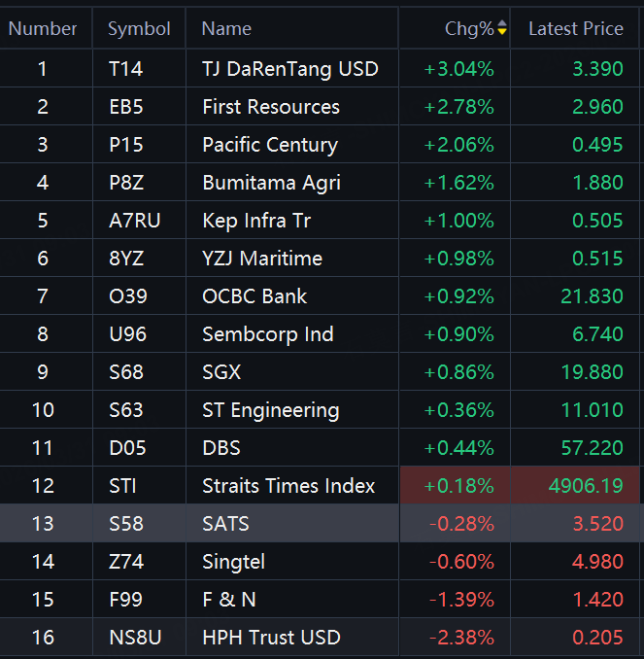Viewport: 644px width, 659px height.
Task: Click the +3.04% change value
Action: pyautogui.click(x=458, y=68)
